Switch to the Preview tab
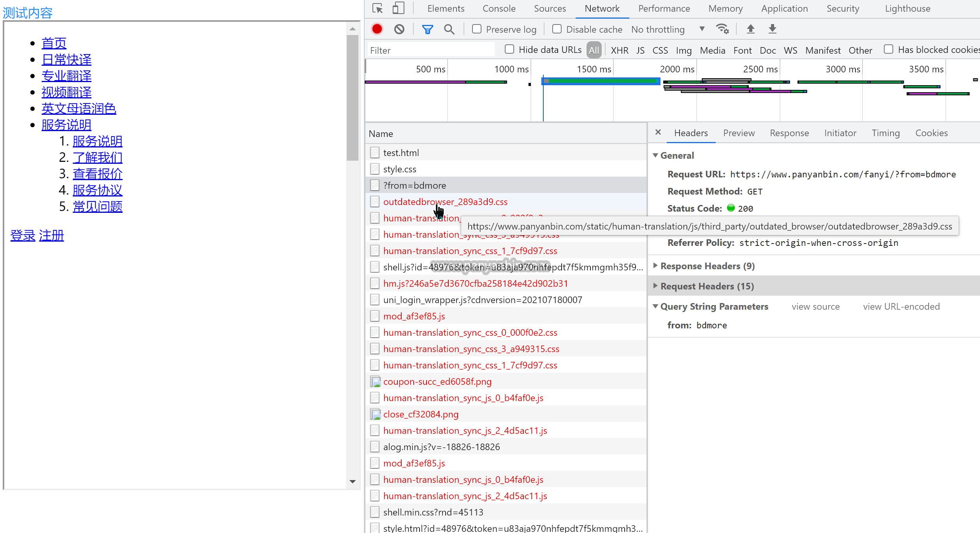Viewport: 980px width, 533px height. [x=739, y=133]
